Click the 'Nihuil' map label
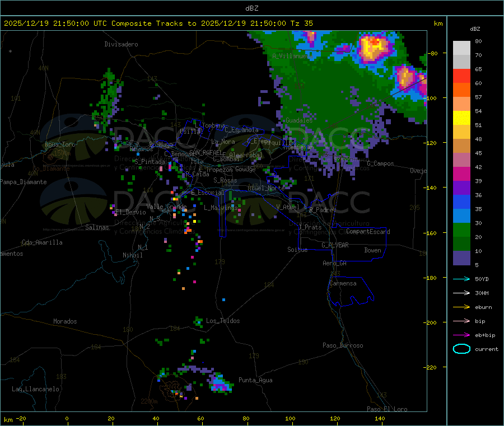 point(132,255)
